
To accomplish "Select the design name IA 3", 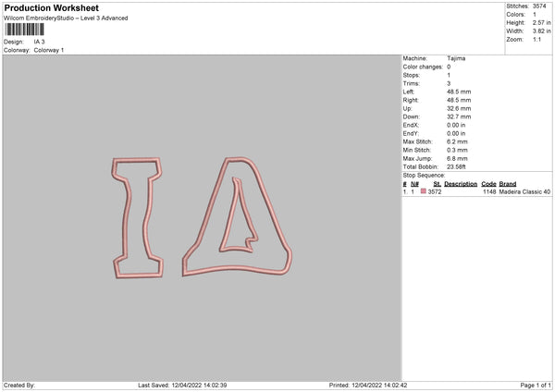I will tap(39, 42).
